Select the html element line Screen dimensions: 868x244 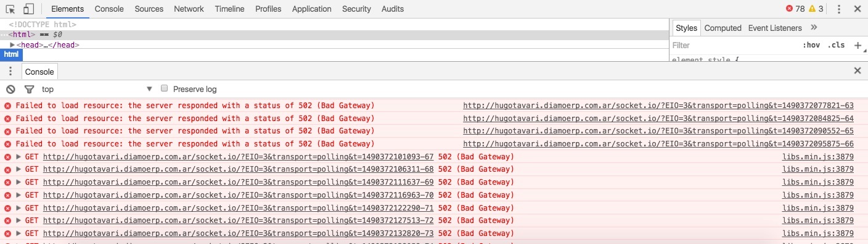click(x=334, y=35)
